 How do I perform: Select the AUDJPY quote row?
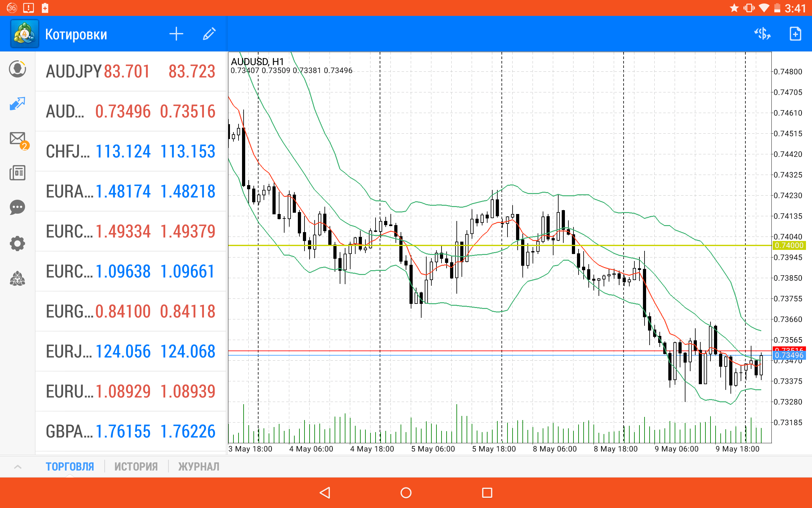(x=131, y=71)
